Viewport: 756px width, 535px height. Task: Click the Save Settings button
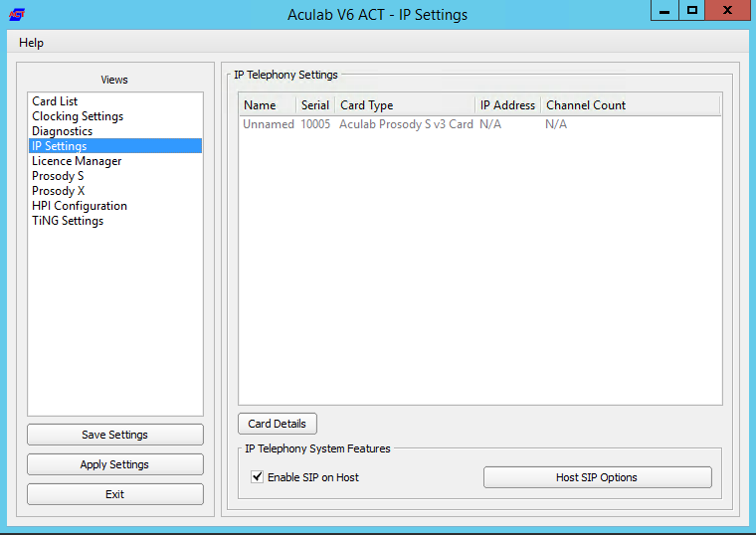115,435
